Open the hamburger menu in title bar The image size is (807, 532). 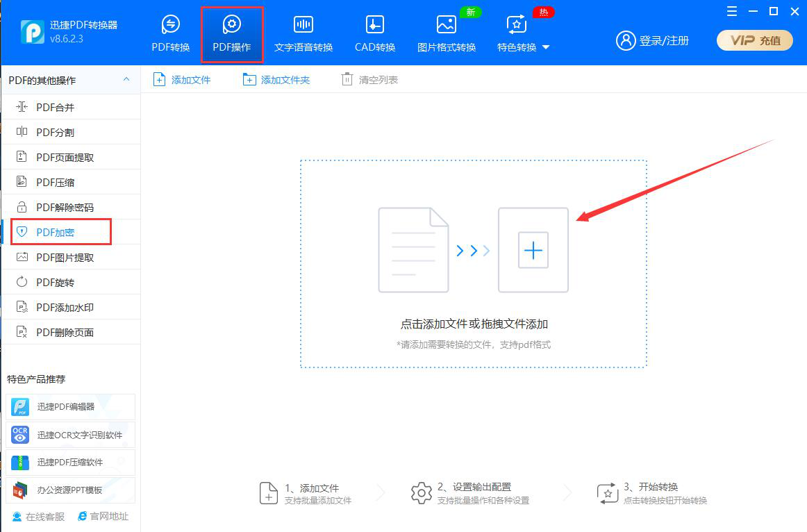[732, 11]
